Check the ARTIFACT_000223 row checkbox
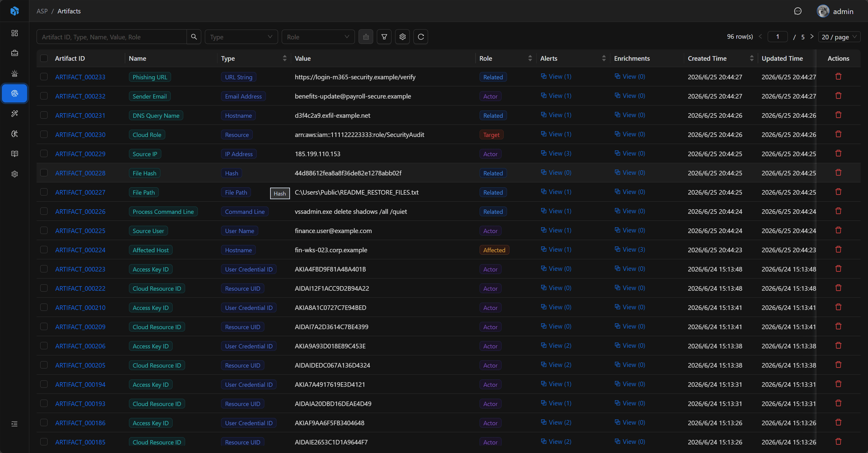This screenshot has height=453, width=868. click(x=44, y=269)
